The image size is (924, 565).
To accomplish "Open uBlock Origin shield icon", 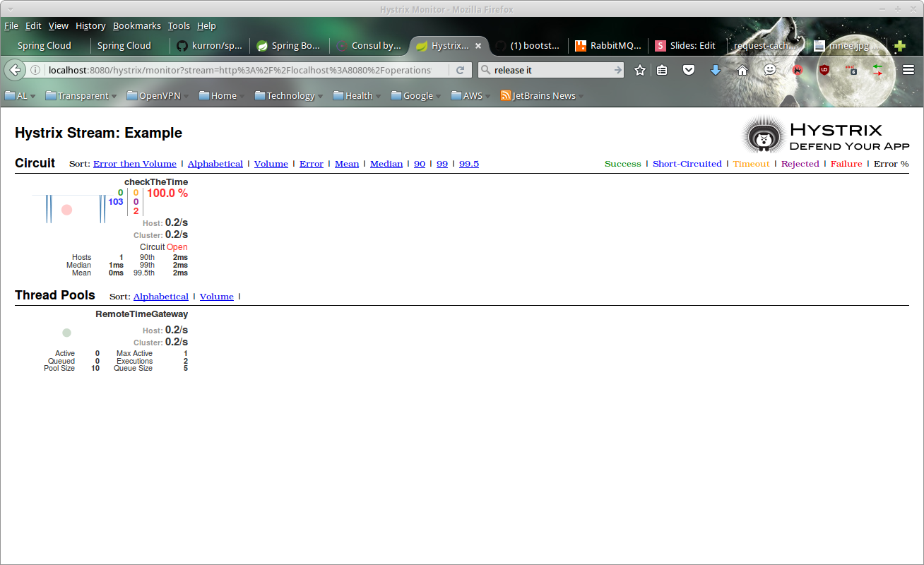I will tap(824, 70).
